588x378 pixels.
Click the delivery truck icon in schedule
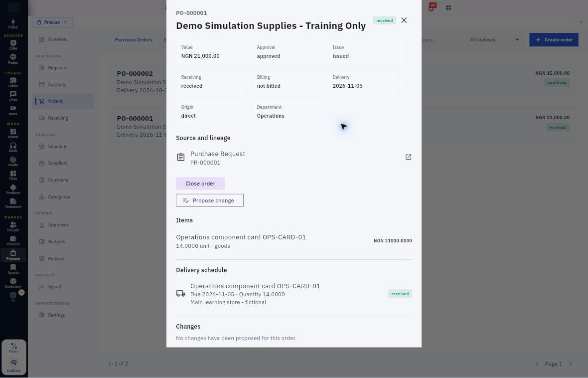tap(181, 293)
